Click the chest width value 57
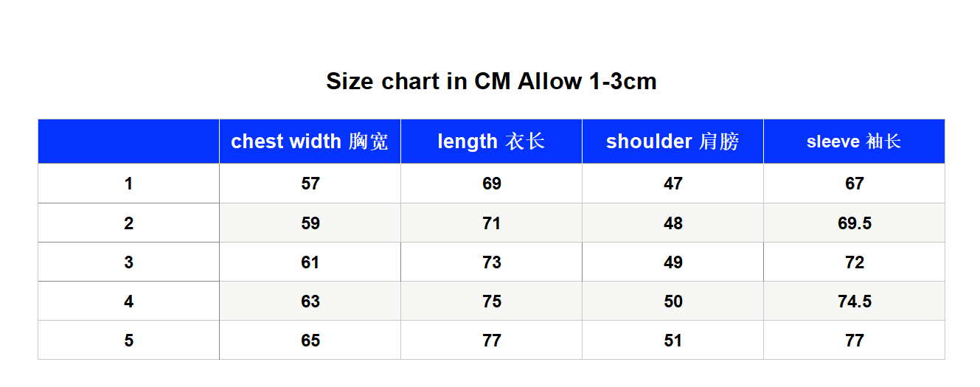 point(310,184)
